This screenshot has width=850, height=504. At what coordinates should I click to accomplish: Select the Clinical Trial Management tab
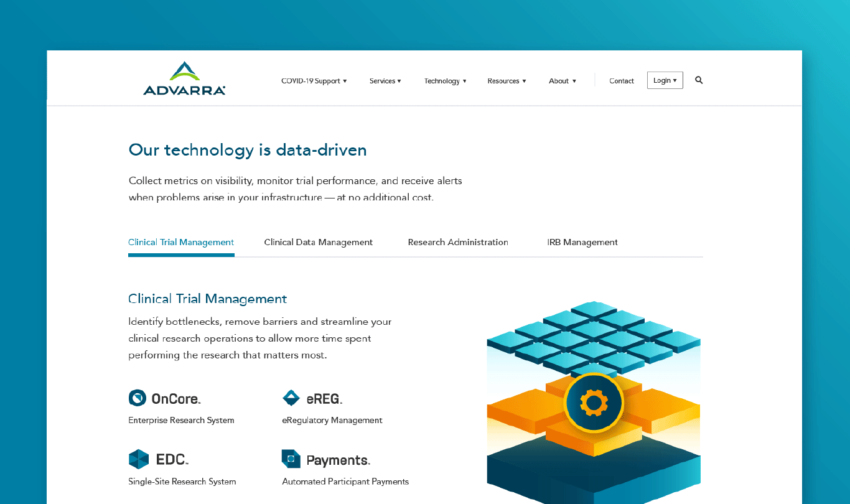181,242
